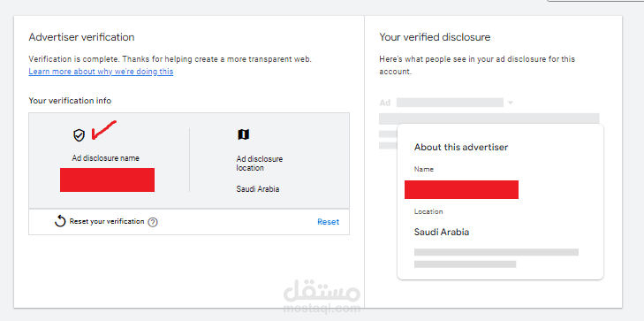The height and width of the screenshot is (321, 644).
Task: Select 'Saudi Arabia' in advertiser card
Action: click(442, 232)
